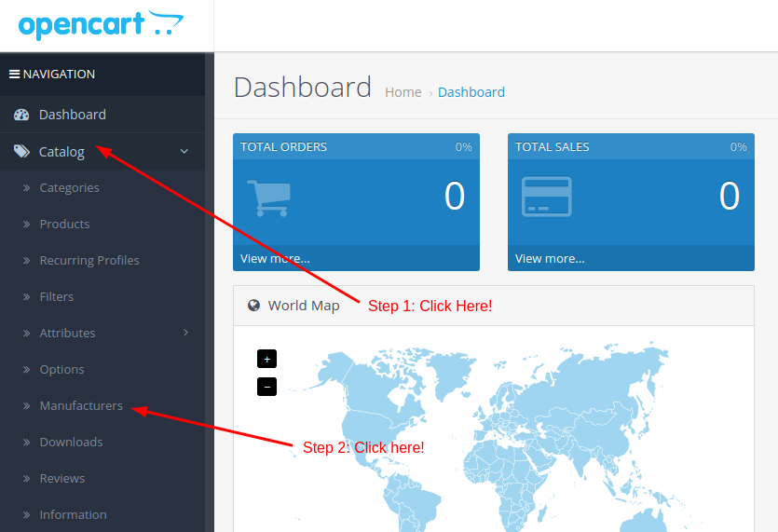Open Options in Catalog
This screenshot has height=532, width=778.
click(x=62, y=369)
